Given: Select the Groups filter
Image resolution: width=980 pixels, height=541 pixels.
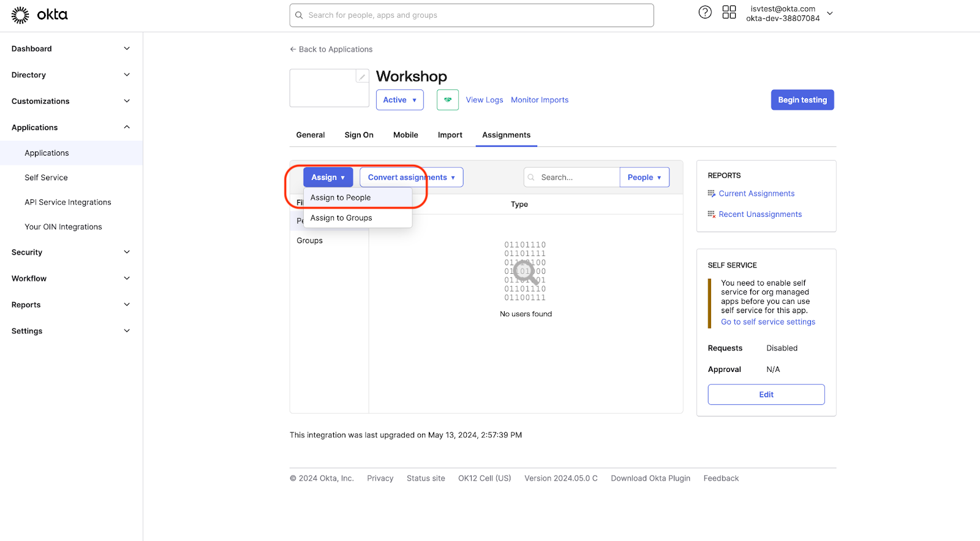Looking at the screenshot, I should [310, 241].
